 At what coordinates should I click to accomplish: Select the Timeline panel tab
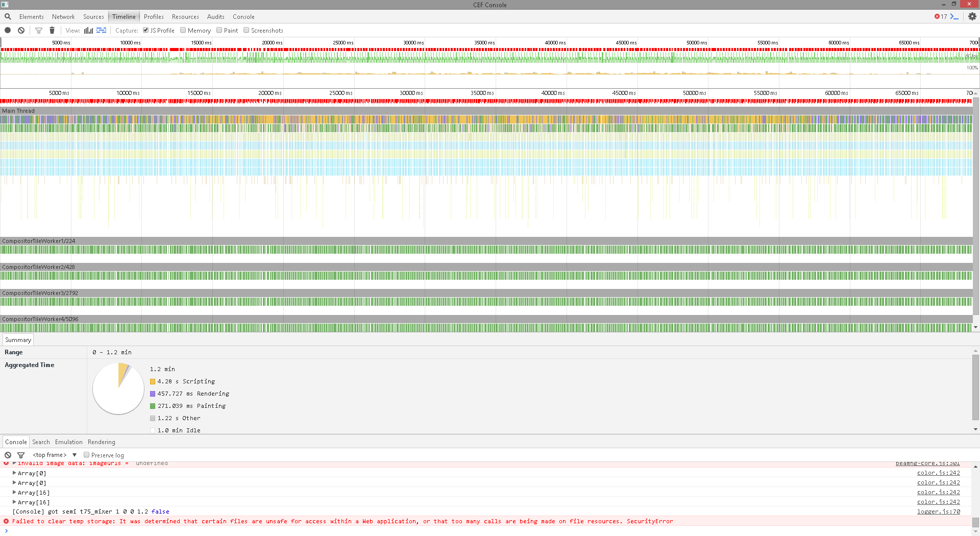(124, 17)
